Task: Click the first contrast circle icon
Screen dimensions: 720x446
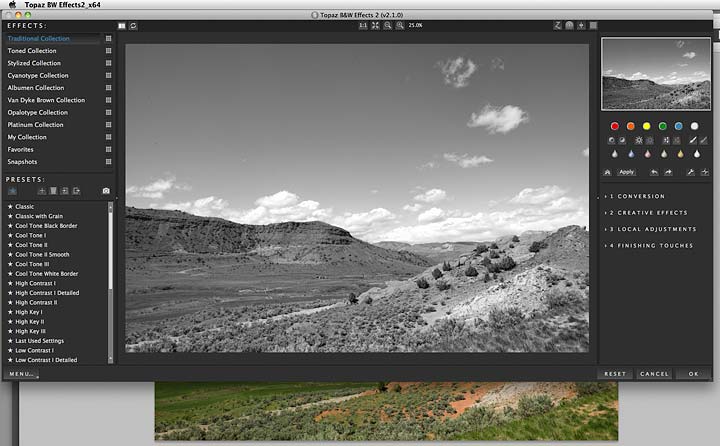Action: tap(612, 140)
